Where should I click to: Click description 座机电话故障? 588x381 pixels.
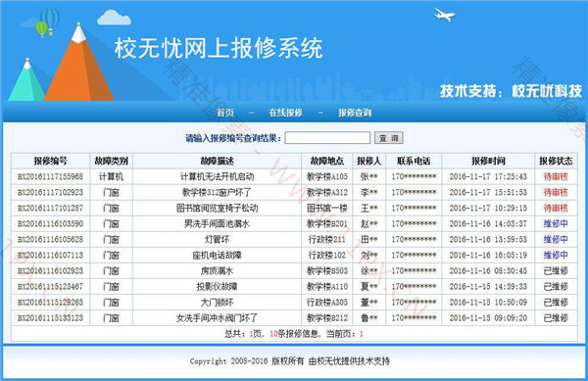pos(218,255)
